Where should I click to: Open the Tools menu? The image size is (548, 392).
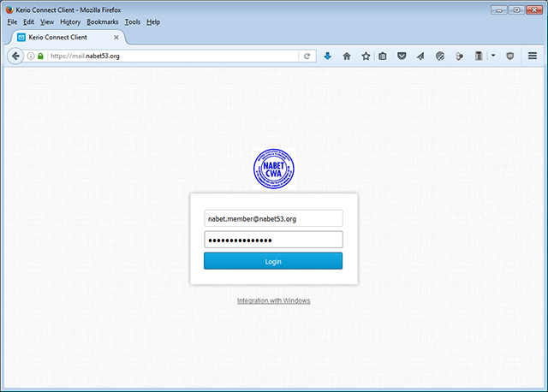133,22
